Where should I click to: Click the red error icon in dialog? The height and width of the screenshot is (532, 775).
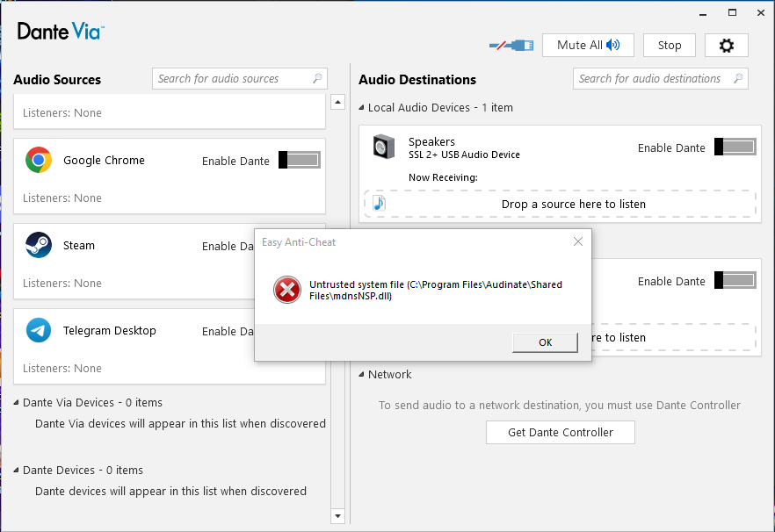click(x=287, y=290)
